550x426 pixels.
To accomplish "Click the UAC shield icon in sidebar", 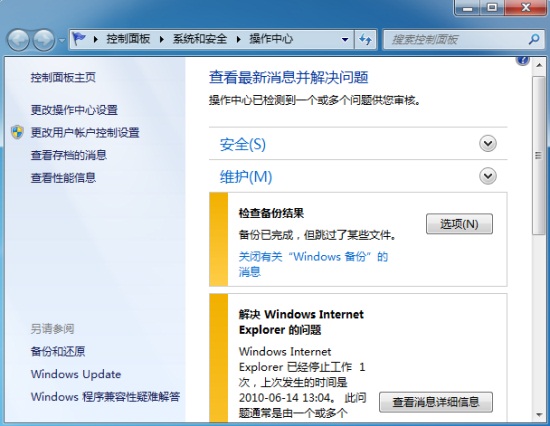I will pyautogui.click(x=17, y=132).
